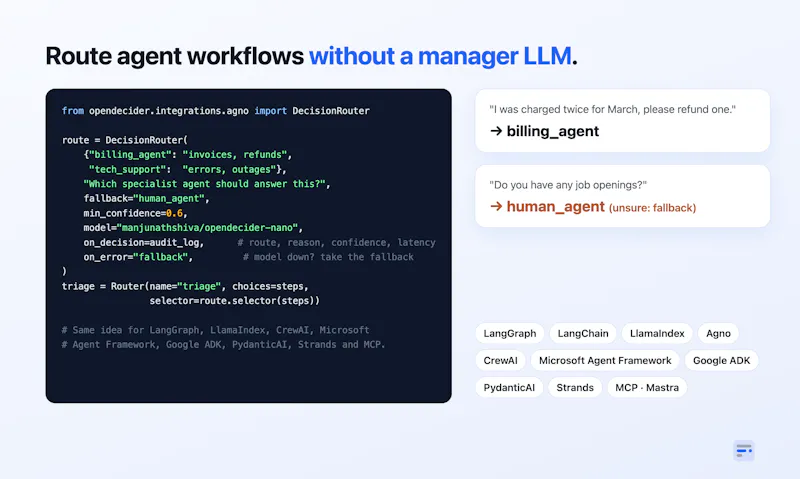
Task: Click the "Route agent workflows" headline text
Action: click(x=174, y=56)
